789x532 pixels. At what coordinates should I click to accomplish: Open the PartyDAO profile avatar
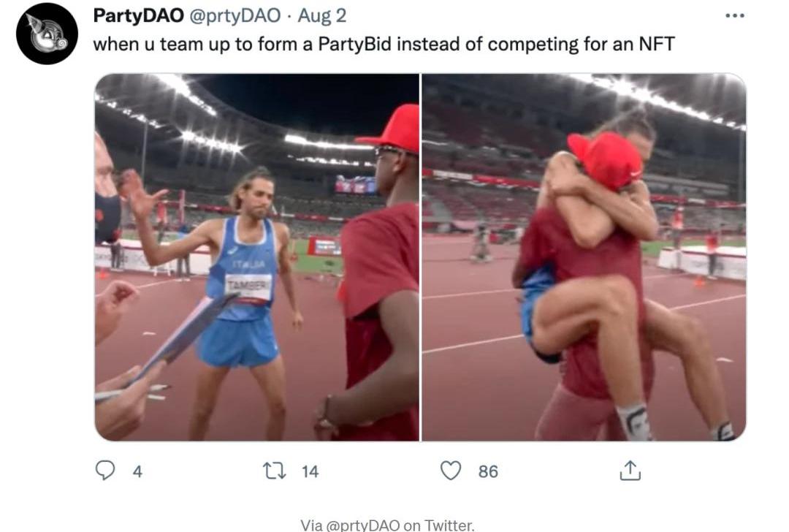47,34
